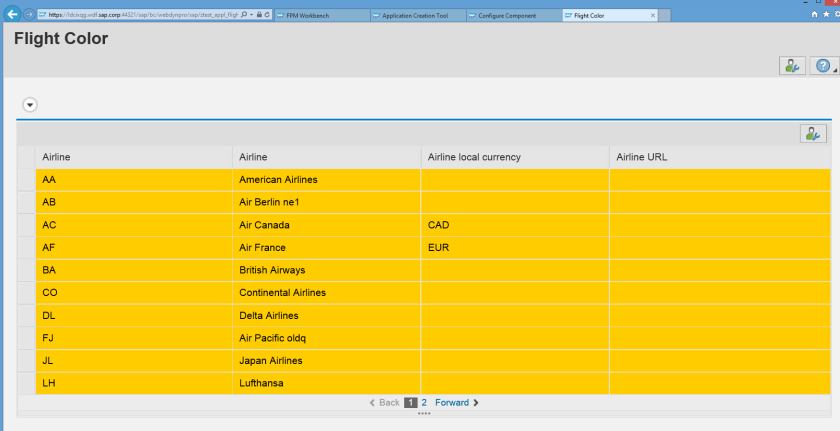Screen dimensions: 840x431
Task: Click the Airline URL column header
Action: point(721,157)
